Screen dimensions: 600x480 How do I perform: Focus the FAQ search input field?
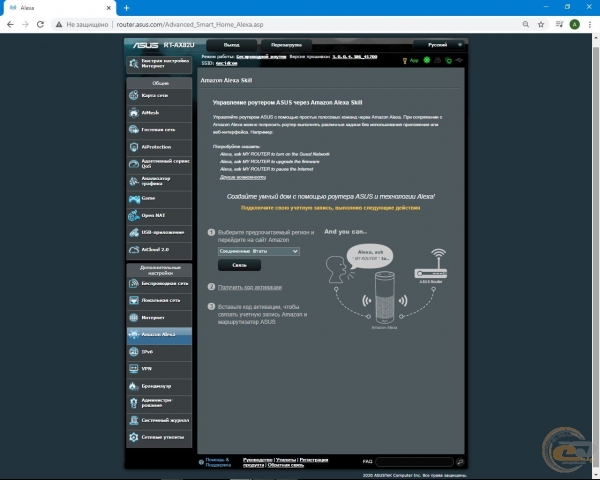414,462
